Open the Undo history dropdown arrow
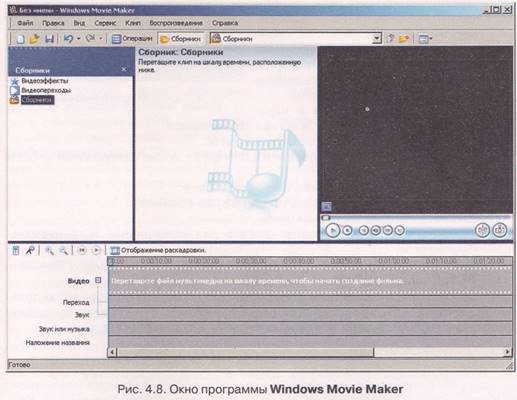This screenshot has width=517, height=400. [x=79, y=39]
